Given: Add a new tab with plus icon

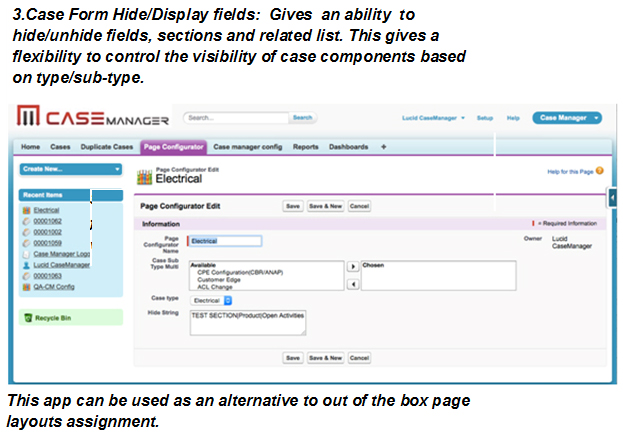Looking at the screenshot, I should [383, 147].
